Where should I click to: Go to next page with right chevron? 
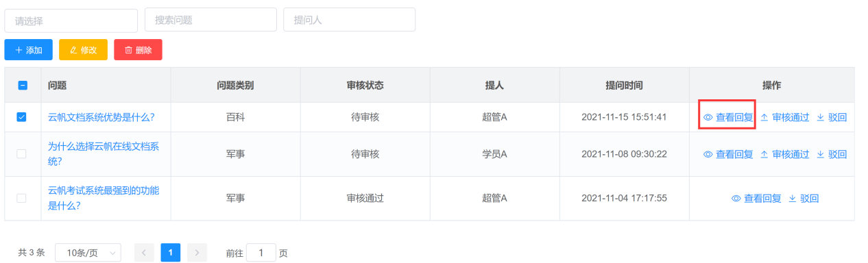tap(197, 253)
